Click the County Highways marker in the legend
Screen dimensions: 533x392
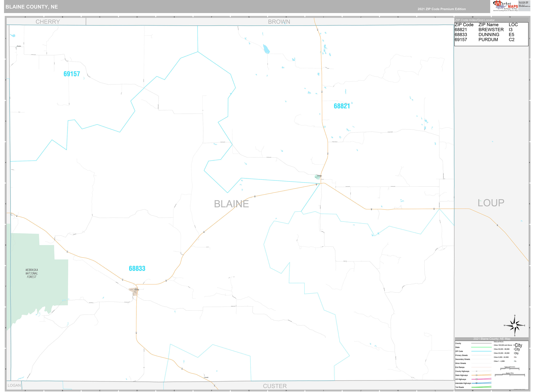pos(477,371)
